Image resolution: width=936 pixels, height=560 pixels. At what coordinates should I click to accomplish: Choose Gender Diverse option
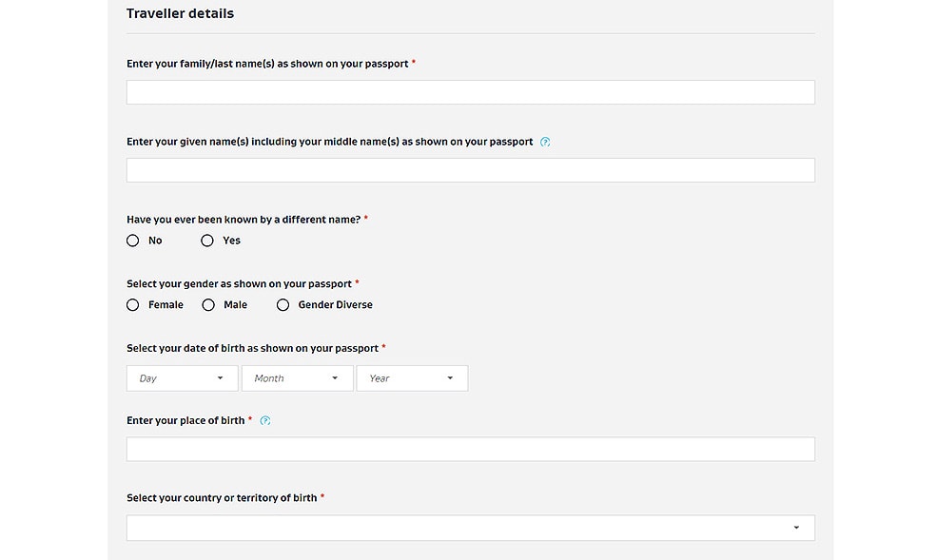point(283,305)
